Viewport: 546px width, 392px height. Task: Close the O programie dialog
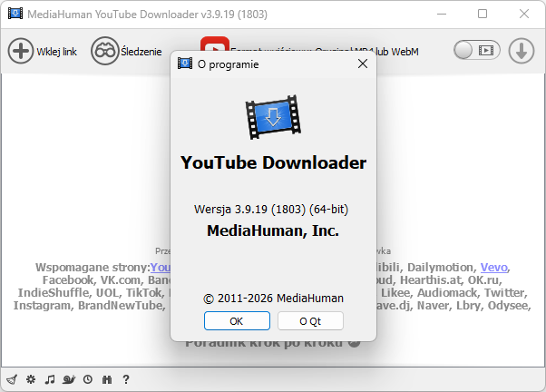[363, 64]
